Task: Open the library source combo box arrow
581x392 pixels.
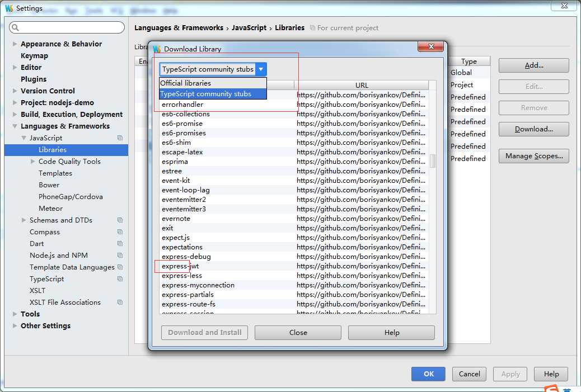Action: (261, 69)
